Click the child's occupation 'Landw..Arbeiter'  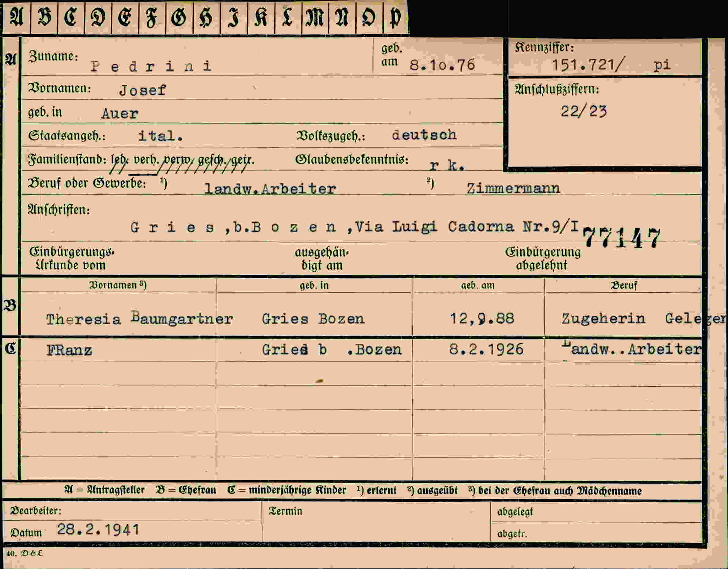click(x=631, y=349)
